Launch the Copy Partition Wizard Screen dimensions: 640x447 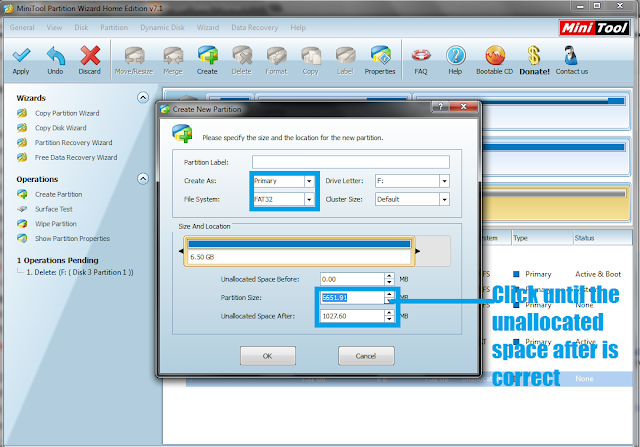click(x=67, y=113)
